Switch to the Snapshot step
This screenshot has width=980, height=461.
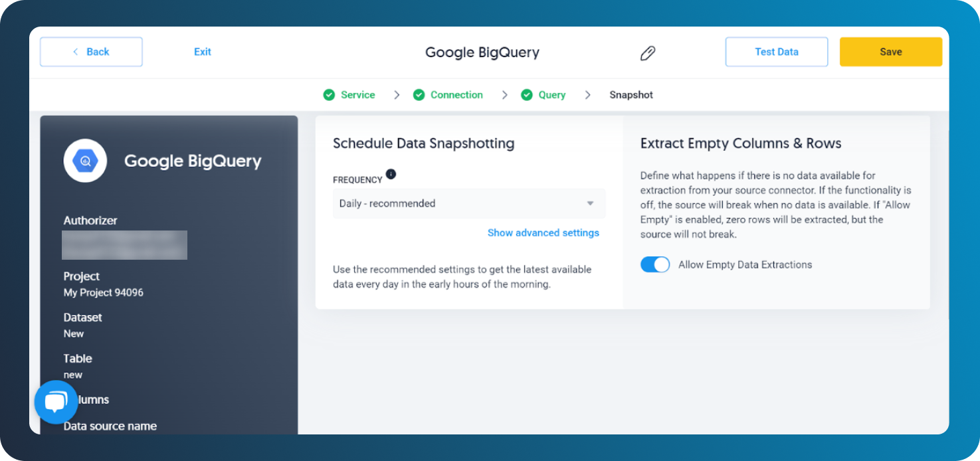click(631, 94)
